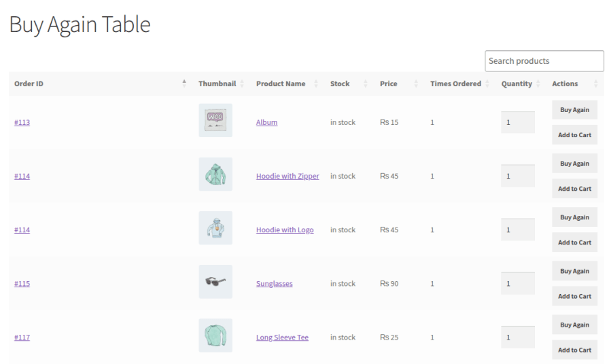
Task: Sort by Product Name arrows icon
Action: pos(315,84)
